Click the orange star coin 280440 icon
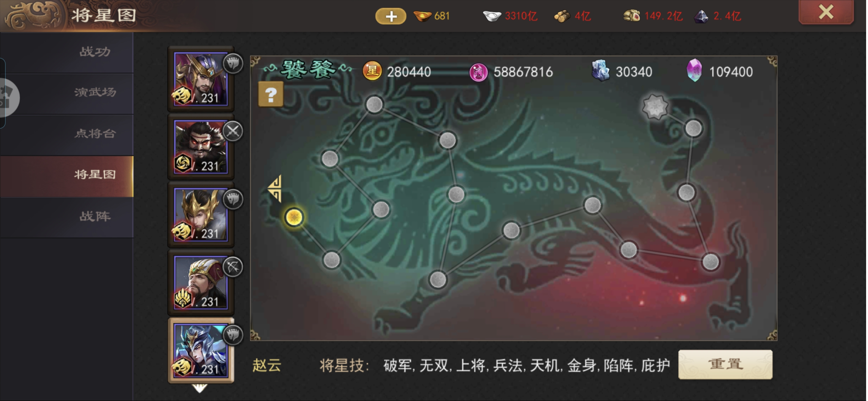 372,71
